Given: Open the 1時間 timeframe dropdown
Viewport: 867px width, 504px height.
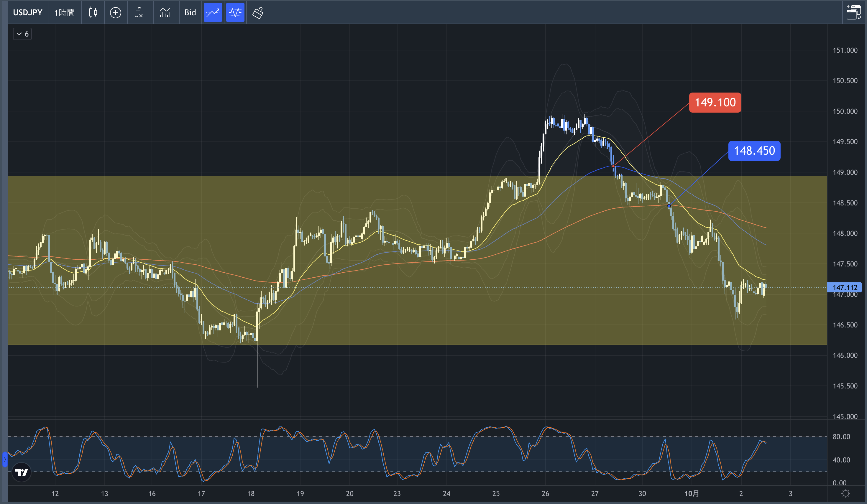Looking at the screenshot, I should tap(65, 13).
